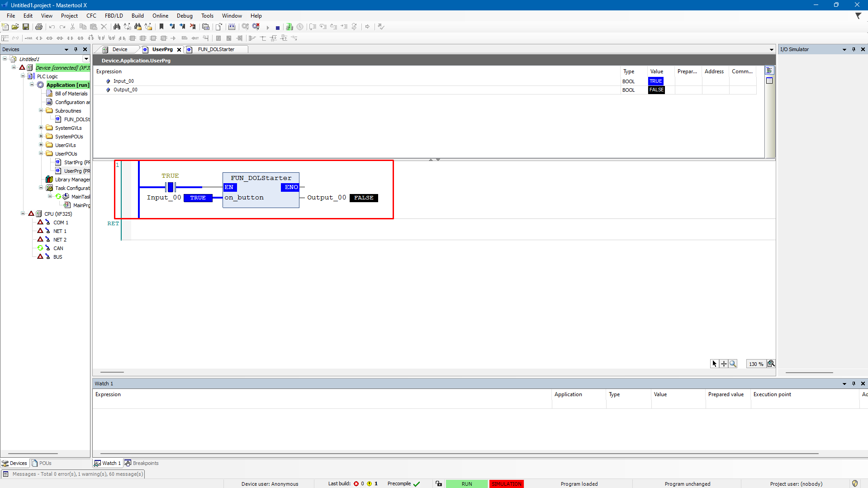
Task: Toggle auto-hide pin on Watch 1 panel
Action: tap(854, 384)
